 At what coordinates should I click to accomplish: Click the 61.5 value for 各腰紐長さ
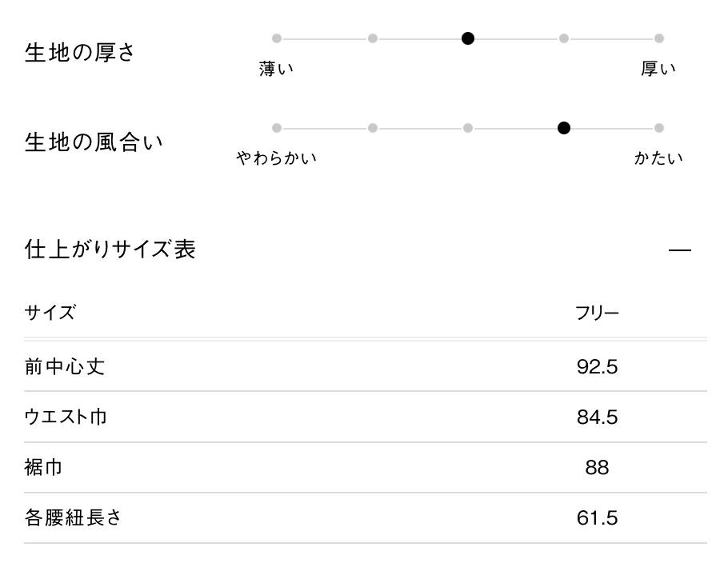tap(597, 518)
